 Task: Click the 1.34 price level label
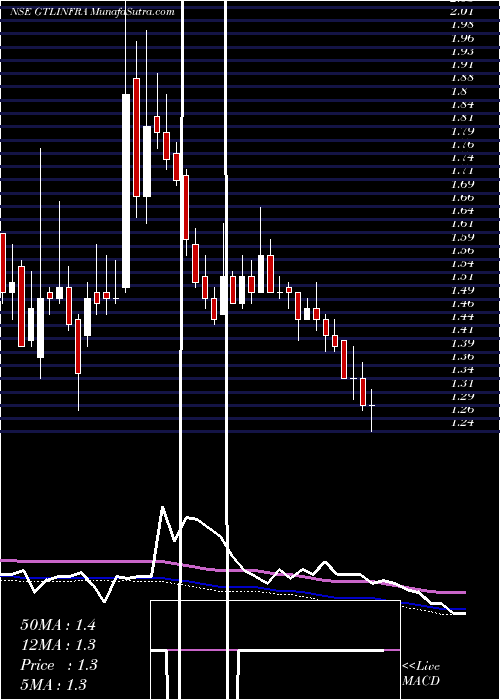tap(462, 370)
